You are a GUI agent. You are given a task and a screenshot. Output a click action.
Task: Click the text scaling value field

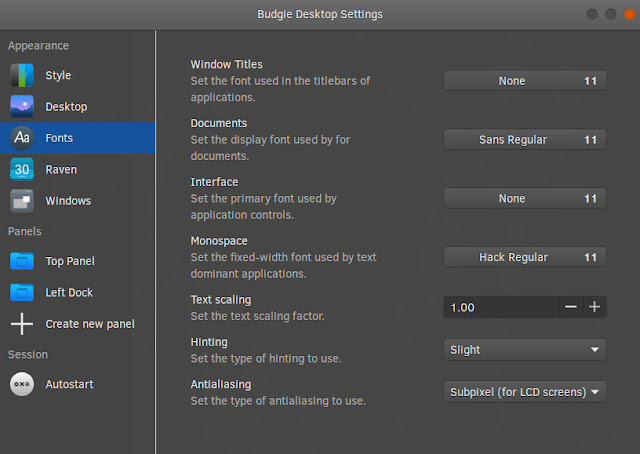[x=501, y=307]
